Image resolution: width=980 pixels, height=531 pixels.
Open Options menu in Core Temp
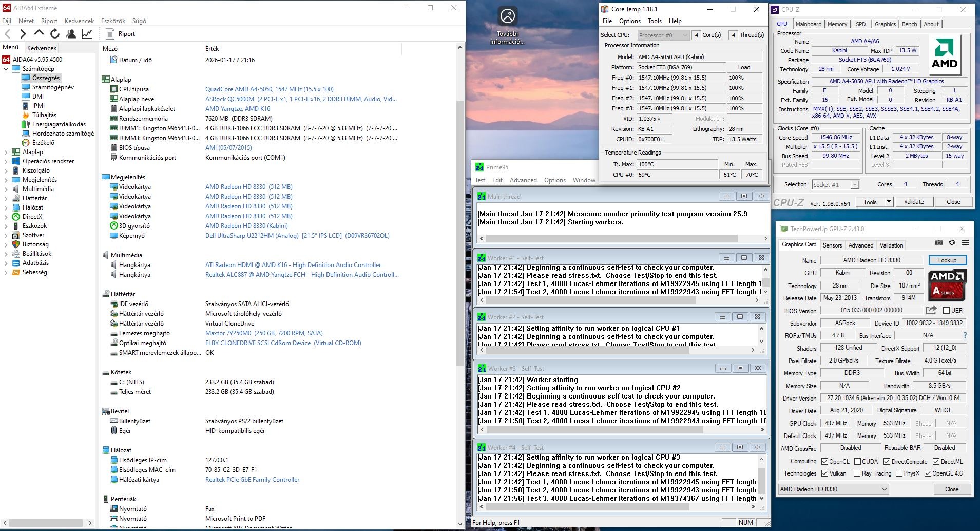pos(629,21)
